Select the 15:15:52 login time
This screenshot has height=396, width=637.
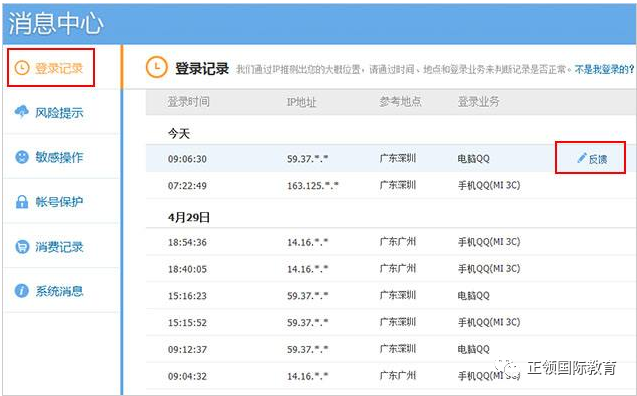click(x=187, y=322)
